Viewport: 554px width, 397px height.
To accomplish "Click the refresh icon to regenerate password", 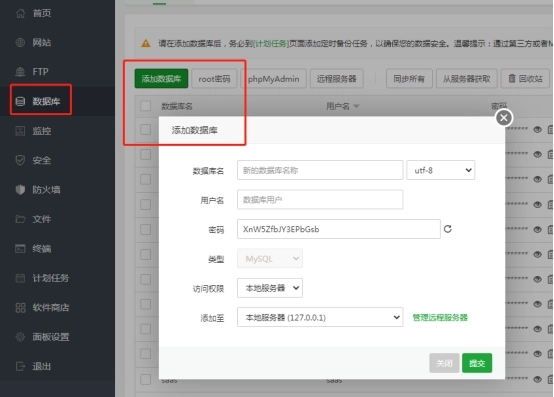I will coord(448,229).
